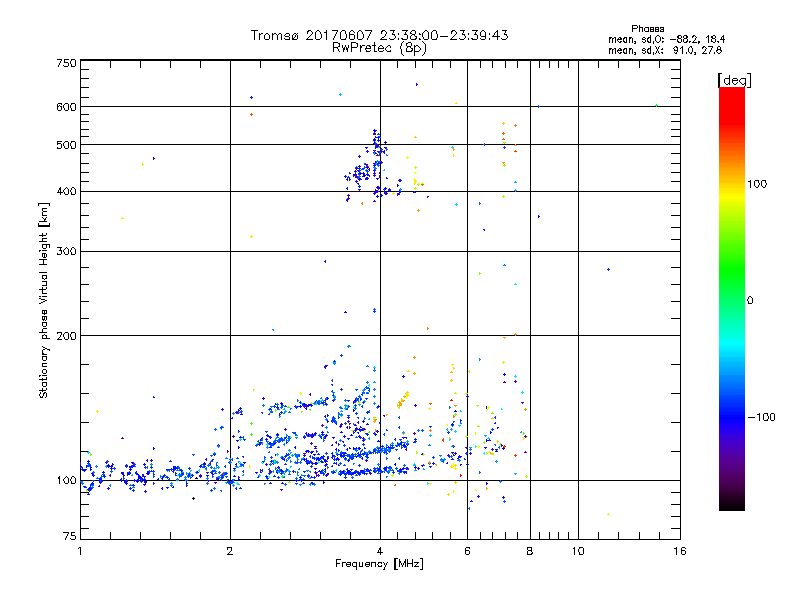Click the y-axis tick label '300'
Image resolution: width=800 pixels, height=600 pixels.
point(67,252)
